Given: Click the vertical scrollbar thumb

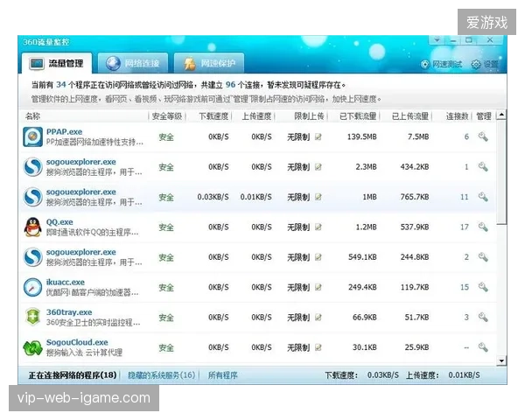Looking at the screenshot, I should coord(501,172).
